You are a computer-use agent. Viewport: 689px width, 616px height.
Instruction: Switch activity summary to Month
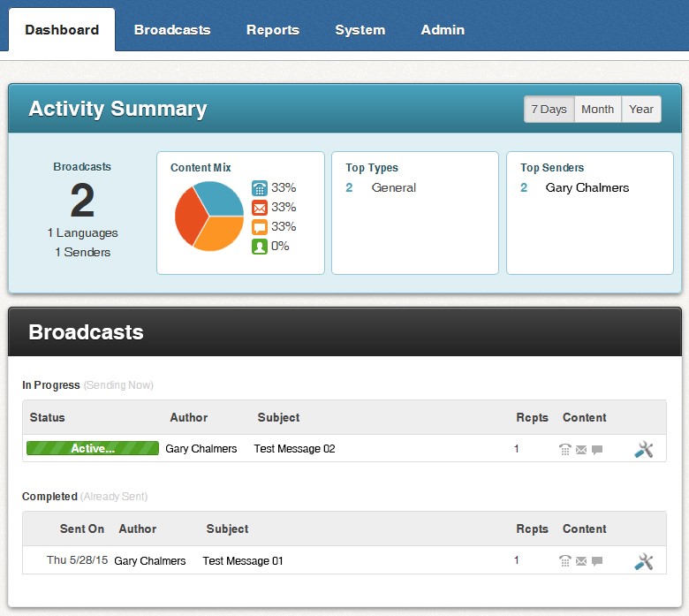(598, 109)
